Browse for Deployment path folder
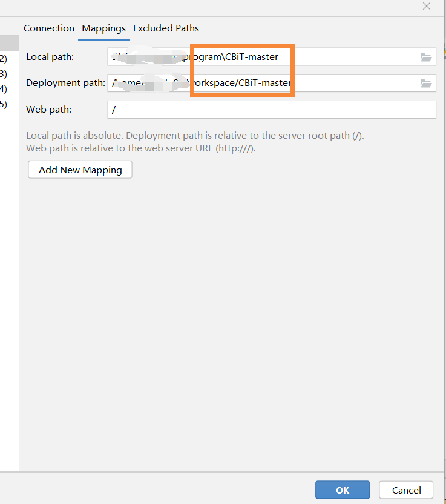446x504 pixels. coord(426,83)
